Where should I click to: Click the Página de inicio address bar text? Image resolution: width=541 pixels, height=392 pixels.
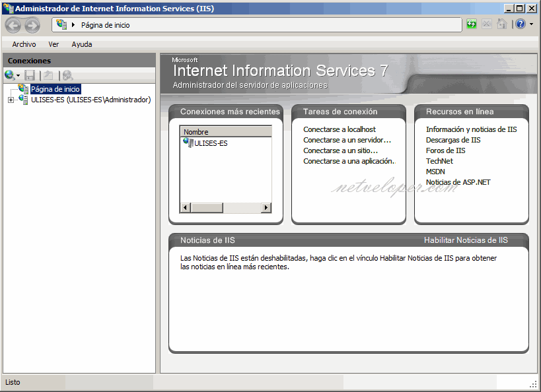pos(106,25)
